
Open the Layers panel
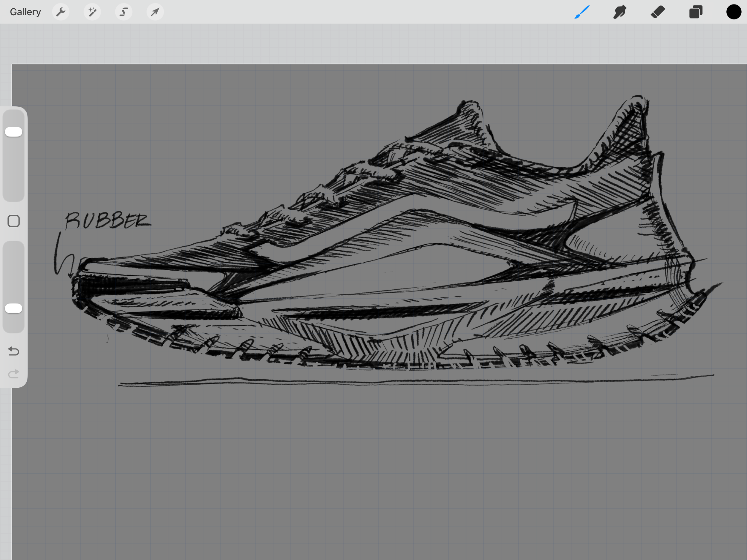[x=696, y=12]
